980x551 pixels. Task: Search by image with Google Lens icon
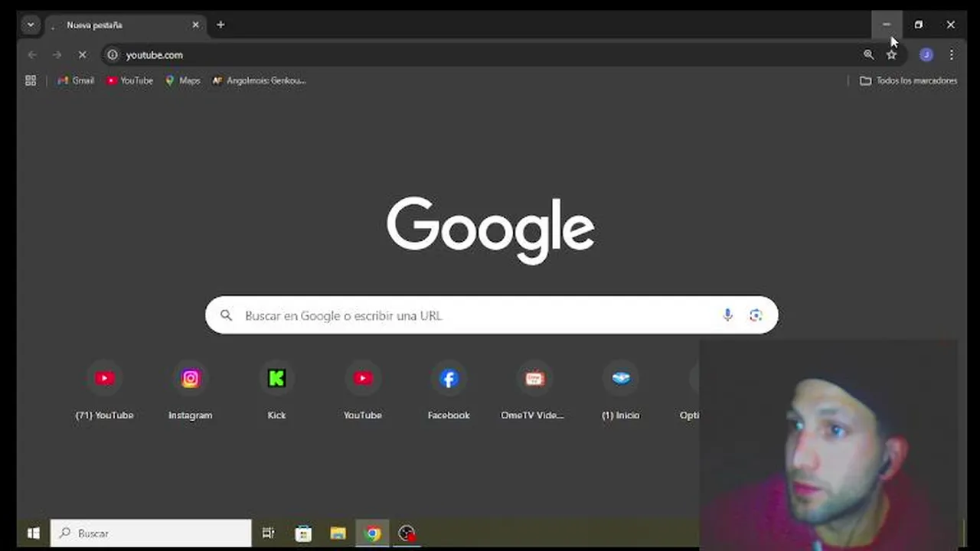point(756,315)
